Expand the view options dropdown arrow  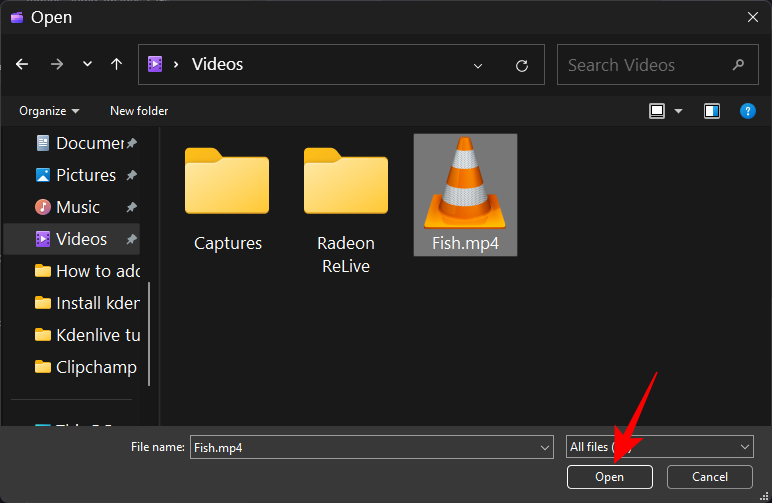(679, 111)
